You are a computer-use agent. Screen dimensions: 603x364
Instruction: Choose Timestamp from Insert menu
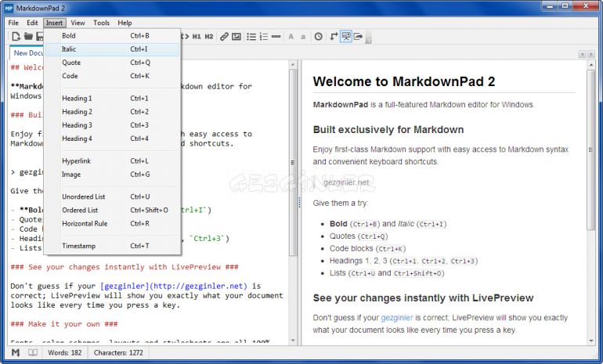(112, 246)
